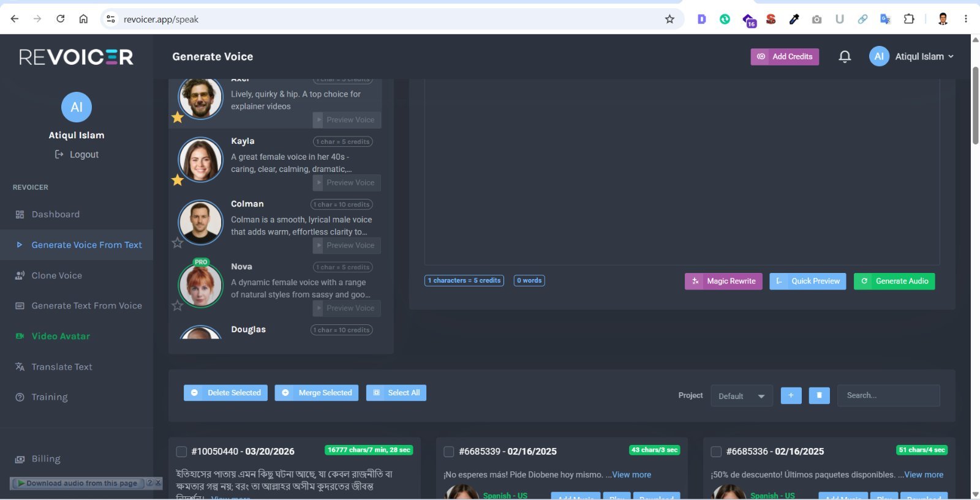Go to browser home page
980x500 pixels.
point(83,19)
